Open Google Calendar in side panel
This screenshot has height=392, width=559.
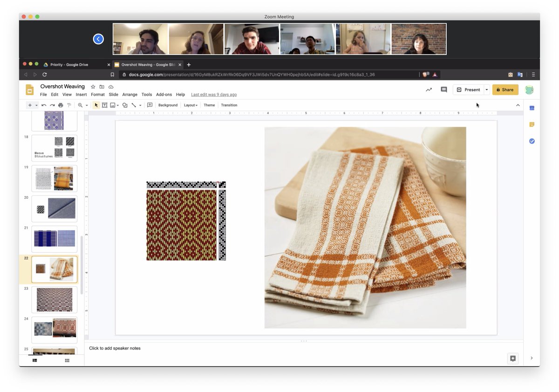(x=532, y=108)
